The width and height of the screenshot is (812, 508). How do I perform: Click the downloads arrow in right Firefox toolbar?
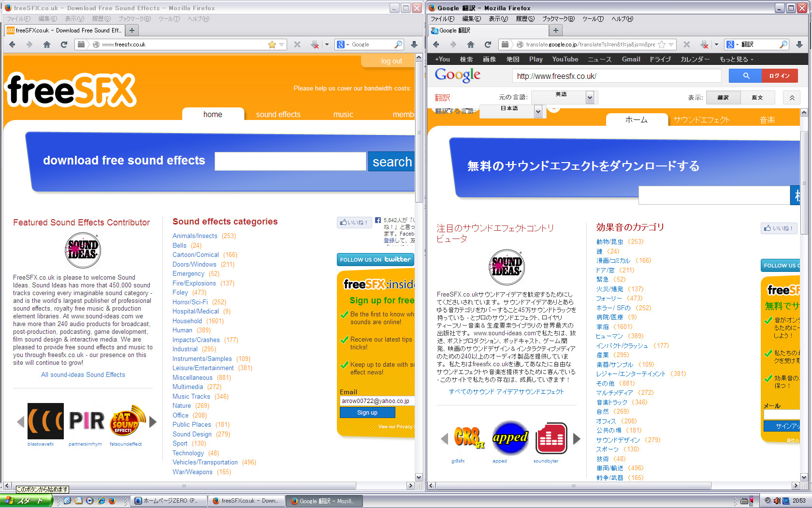799,45
